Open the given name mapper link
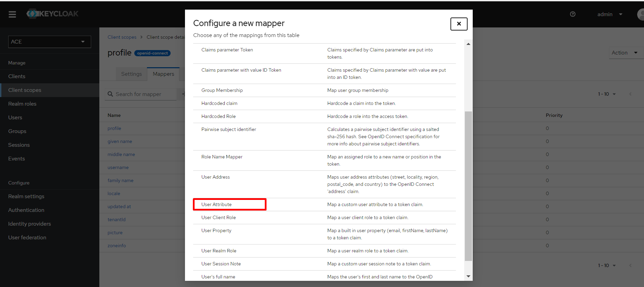This screenshot has height=287, width=644. point(120,141)
